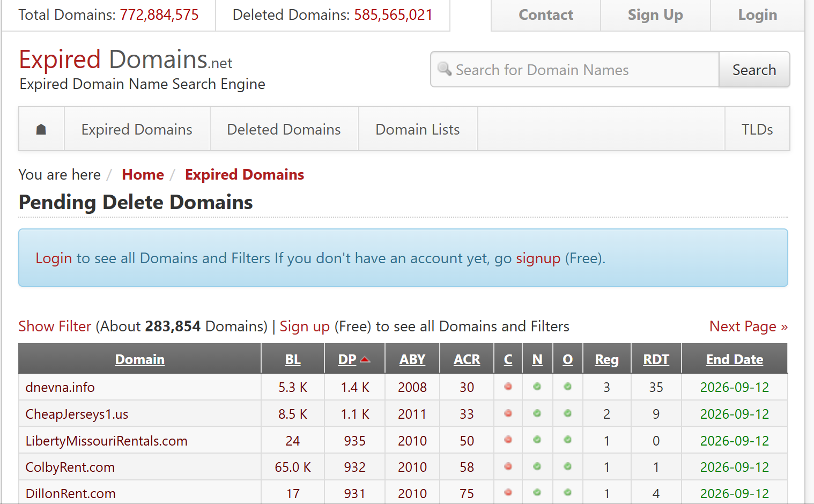Click Home in the breadcrumb
The width and height of the screenshot is (814, 504).
click(x=143, y=175)
